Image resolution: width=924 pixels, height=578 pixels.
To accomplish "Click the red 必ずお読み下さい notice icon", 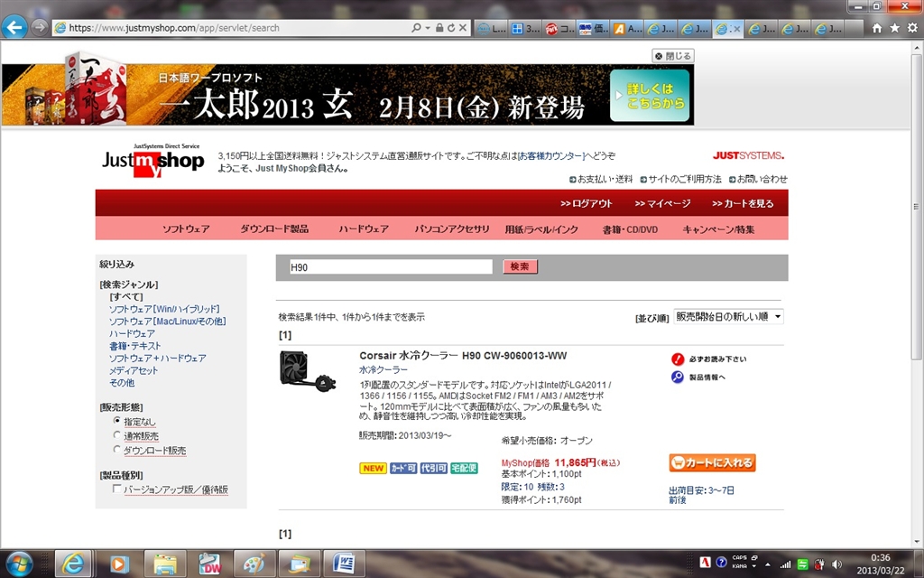I will click(x=678, y=359).
